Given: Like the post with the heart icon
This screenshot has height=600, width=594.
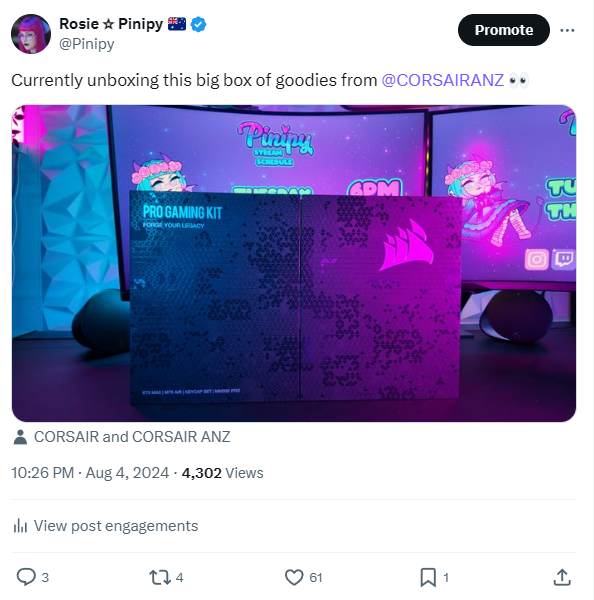Looking at the screenshot, I should (294, 577).
